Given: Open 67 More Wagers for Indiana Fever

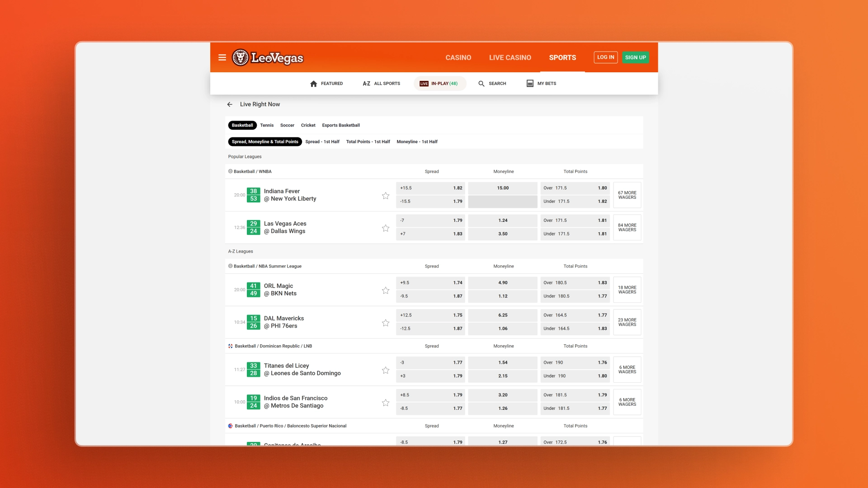Looking at the screenshot, I should (x=627, y=195).
